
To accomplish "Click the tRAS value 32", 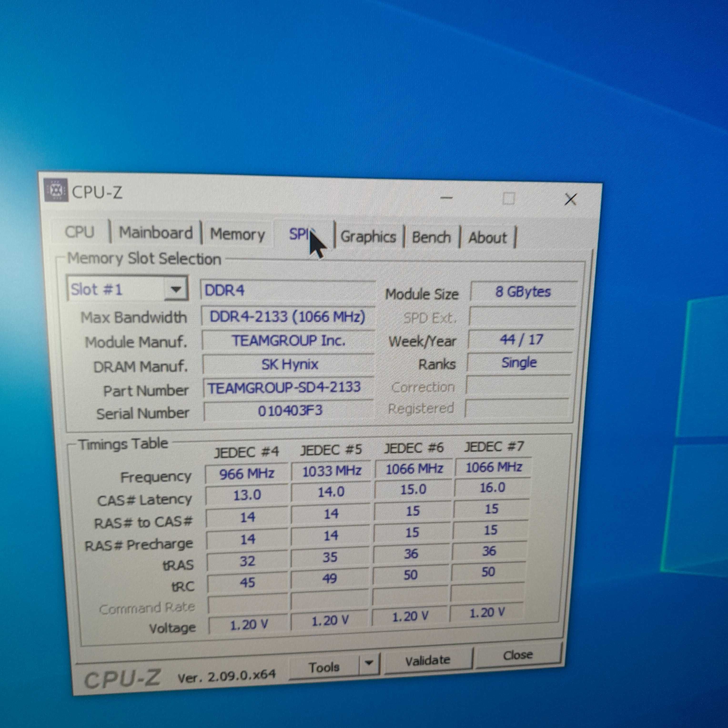I will (247, 561).
